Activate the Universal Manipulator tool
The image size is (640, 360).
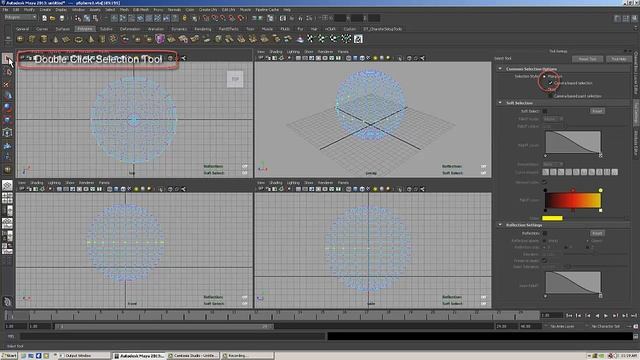pyautogui.click(x=7, y=133)
